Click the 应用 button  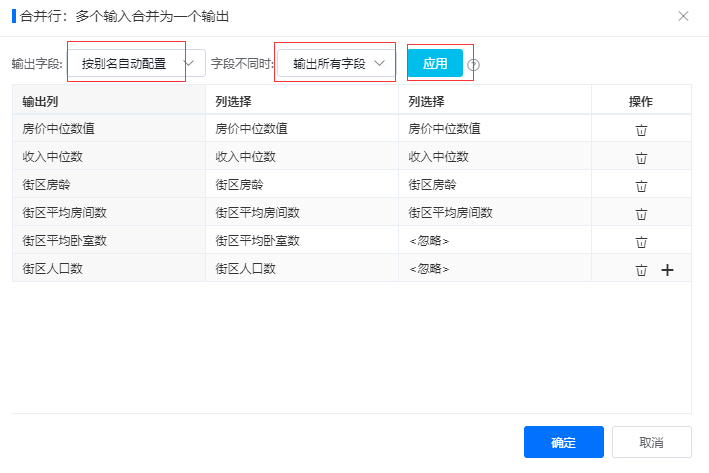tap(435, 63)
